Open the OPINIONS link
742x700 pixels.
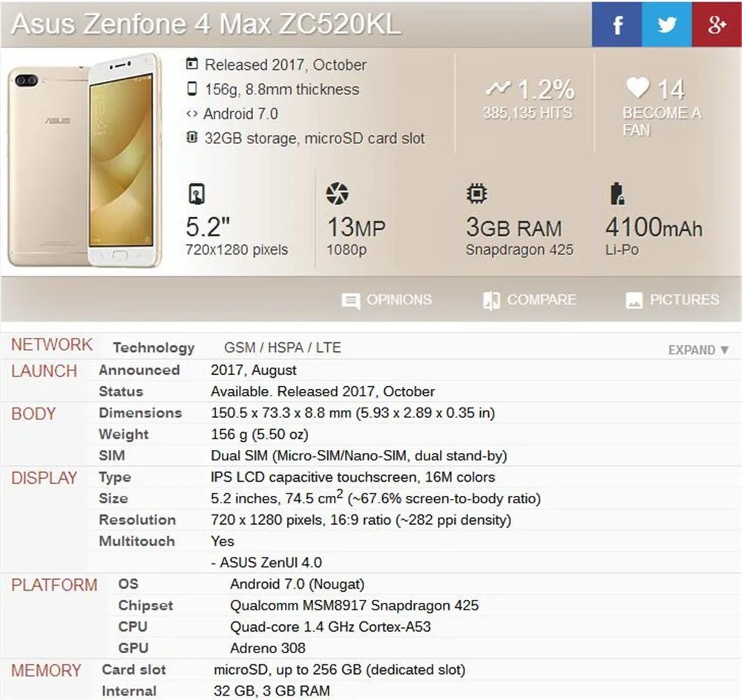click(x=399, y=300)
